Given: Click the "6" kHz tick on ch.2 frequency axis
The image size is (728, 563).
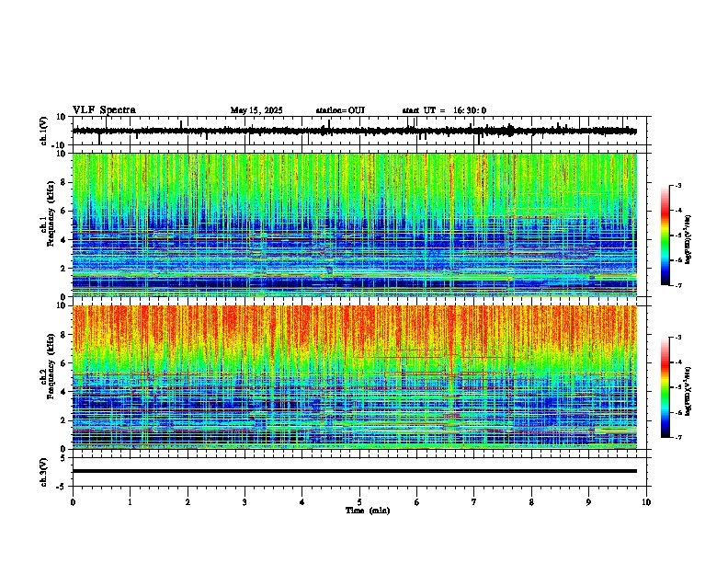Looking at the screenshot, I should [65, 362].
